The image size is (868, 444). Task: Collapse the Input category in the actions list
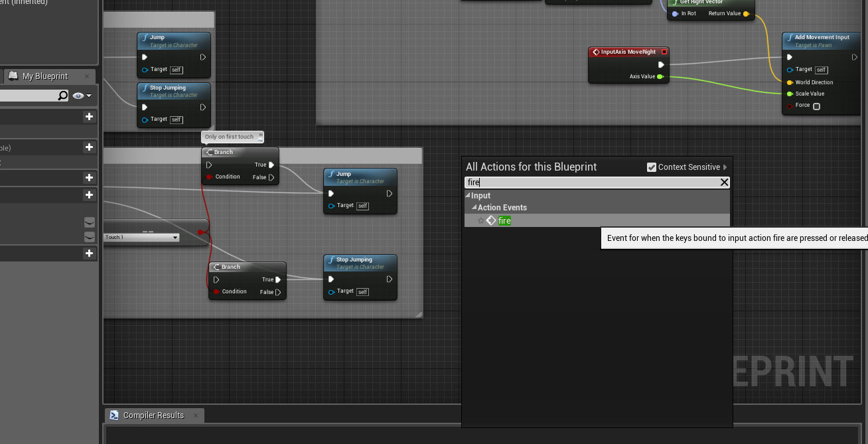point(467,195)
